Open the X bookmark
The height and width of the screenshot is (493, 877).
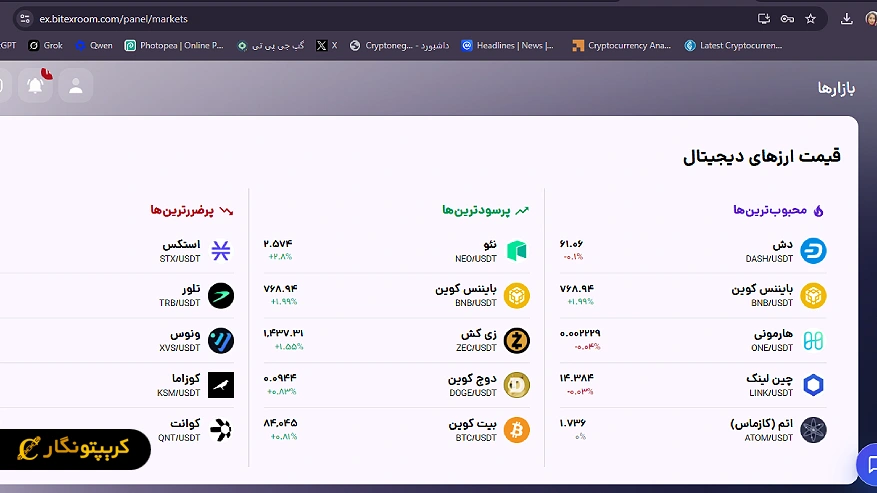(x=327, y=45)
